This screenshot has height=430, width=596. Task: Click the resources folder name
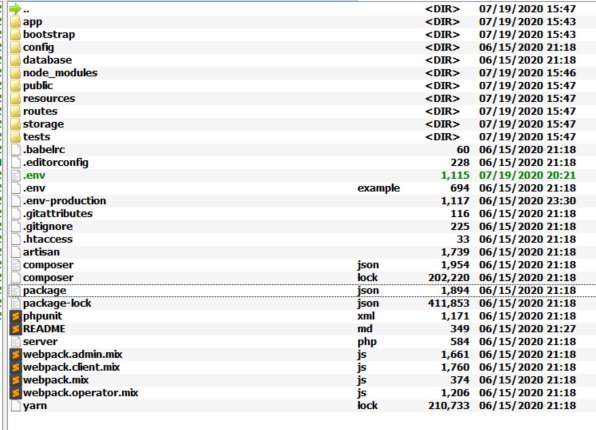(49, 98)
